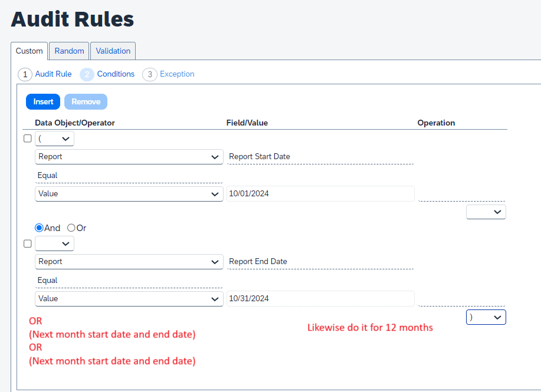Open the Validation tab

[113, 51]
